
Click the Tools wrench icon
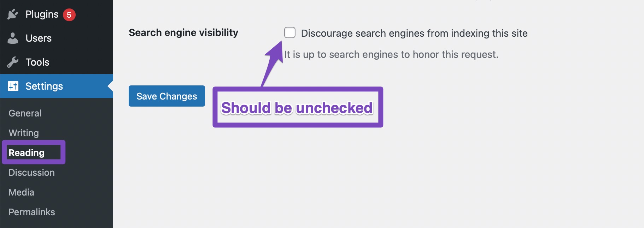tap(13, 62)
